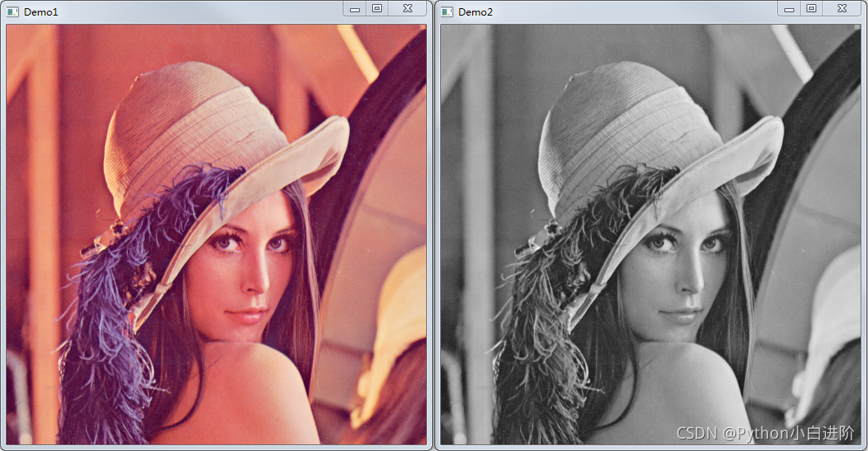Close the Demo1 window
This screenshot has height=451, width=868.
click(x=407, y=8)
